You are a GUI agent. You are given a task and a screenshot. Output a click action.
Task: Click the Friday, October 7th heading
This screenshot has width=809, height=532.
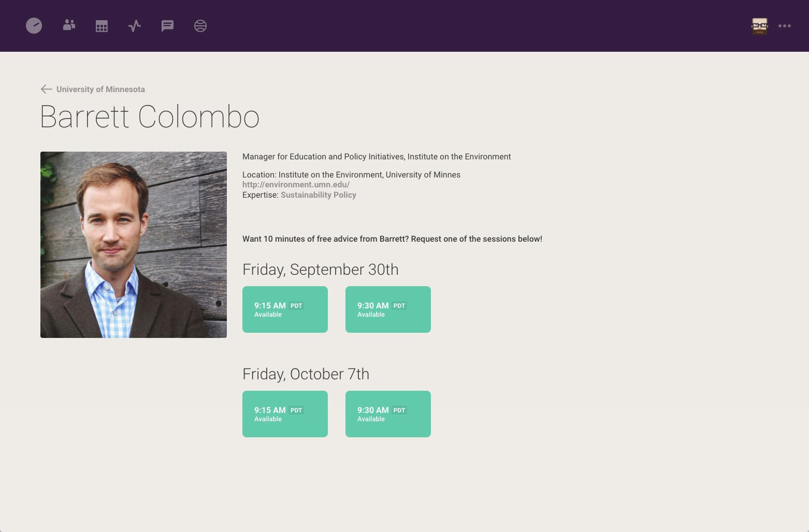coord(306,374)
